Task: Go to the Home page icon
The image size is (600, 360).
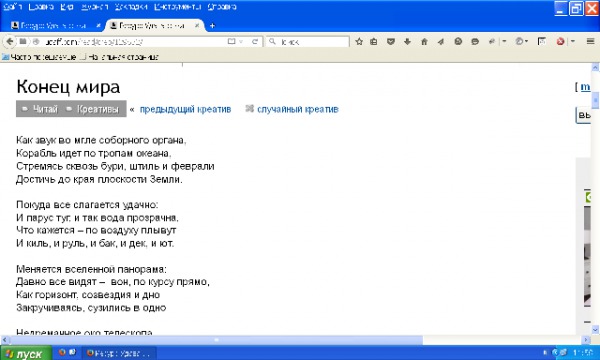Action: coord(424,41)
